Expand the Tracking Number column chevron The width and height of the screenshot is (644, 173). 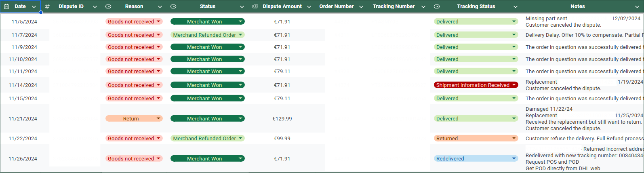pyautogui.click(x=423, y=6)
